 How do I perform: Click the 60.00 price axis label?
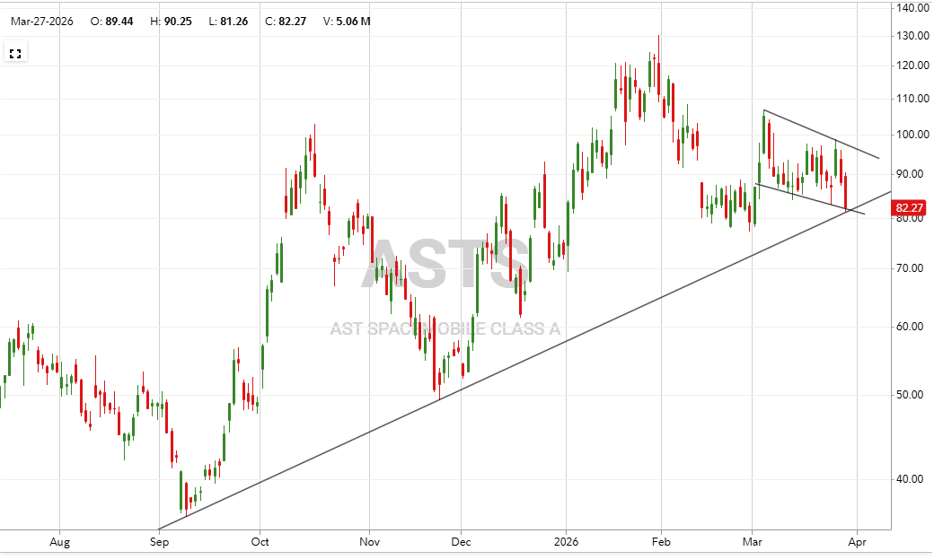pos(910,327)
